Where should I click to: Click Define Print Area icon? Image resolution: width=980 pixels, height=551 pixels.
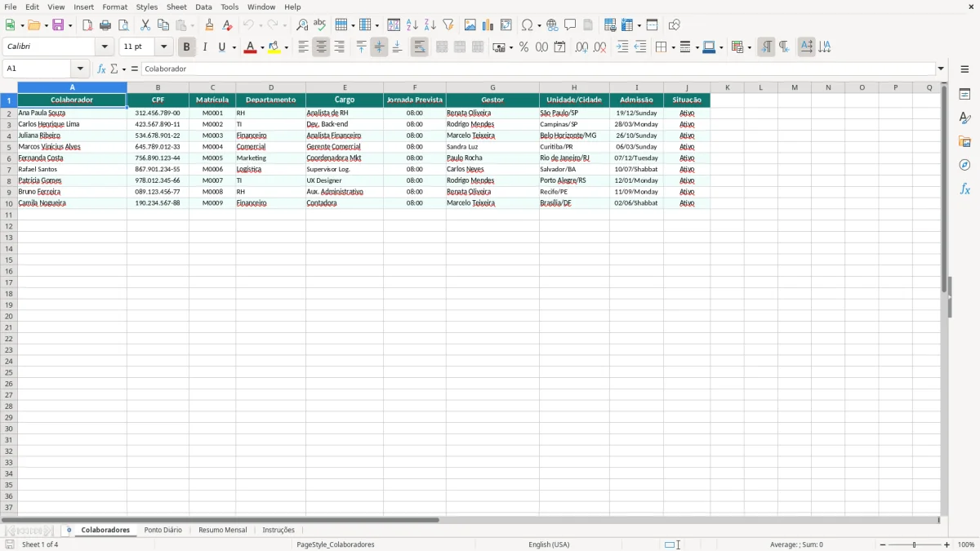[x=610, y=25]
